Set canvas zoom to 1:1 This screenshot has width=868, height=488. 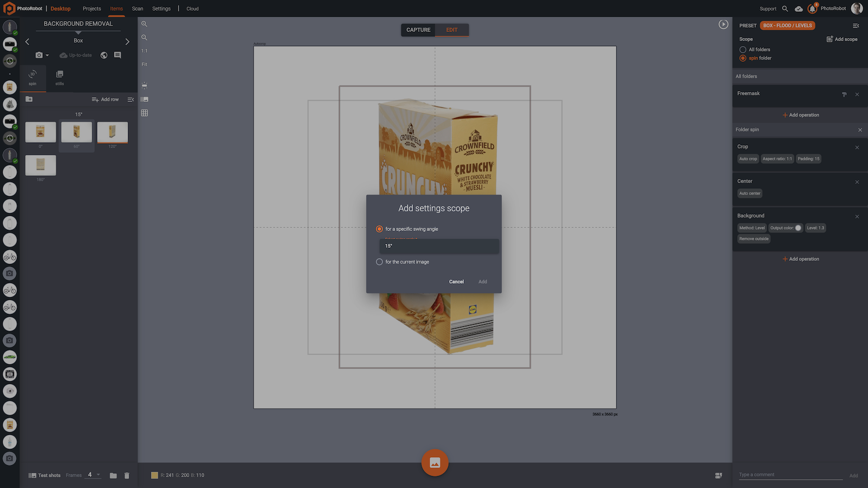click(x=144, y=50)
